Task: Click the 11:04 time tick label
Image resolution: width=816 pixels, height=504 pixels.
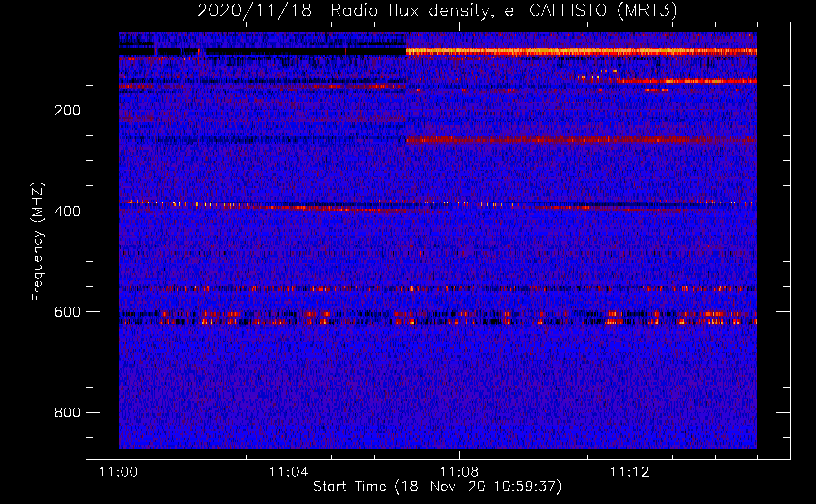Action: click(x=288, y=472)
